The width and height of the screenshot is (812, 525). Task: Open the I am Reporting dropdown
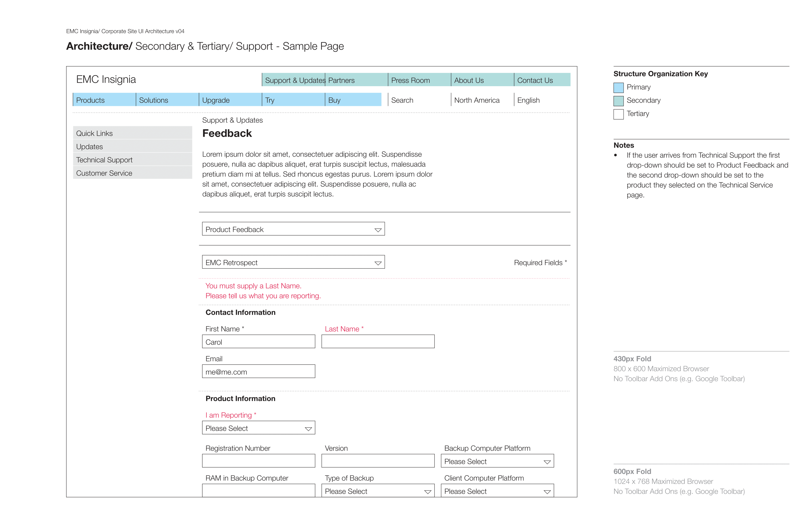258,427
